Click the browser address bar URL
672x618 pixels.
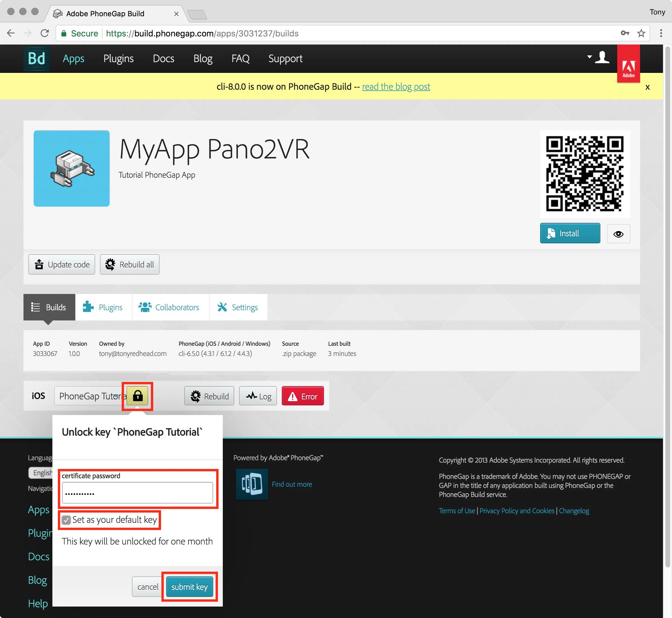pos(202,33)
